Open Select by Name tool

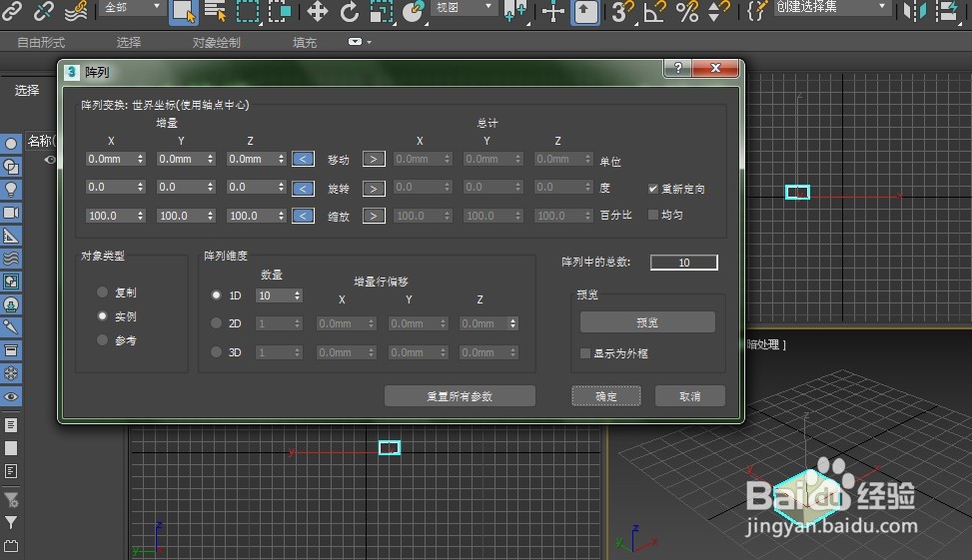[x=215, y=11]
